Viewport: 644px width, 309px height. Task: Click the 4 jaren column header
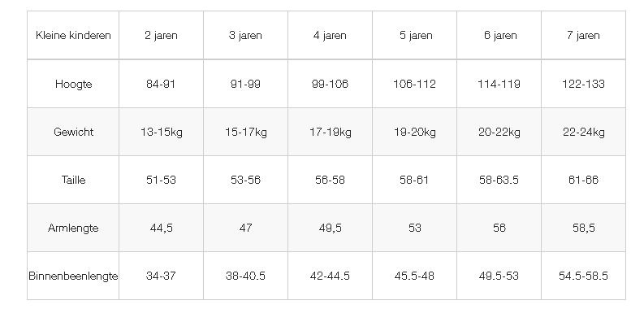[330, 36]
